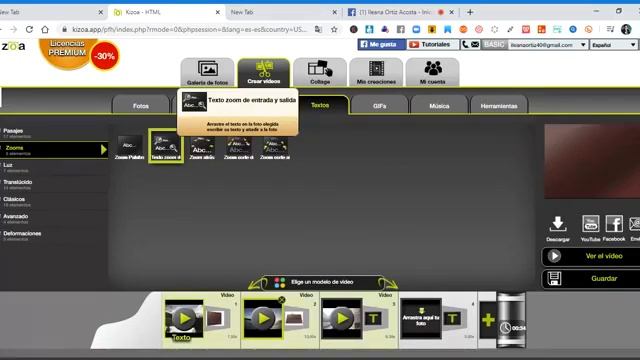Click the Licencias Premium -30% banner
This screenshot has width=640, height=360.
tap(80, 54)
